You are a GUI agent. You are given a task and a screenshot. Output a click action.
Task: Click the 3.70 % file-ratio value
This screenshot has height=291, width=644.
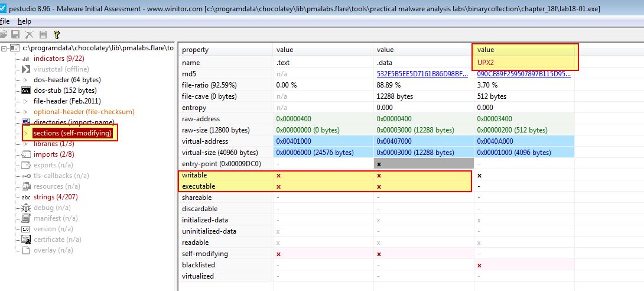click(x=487, y=85)
